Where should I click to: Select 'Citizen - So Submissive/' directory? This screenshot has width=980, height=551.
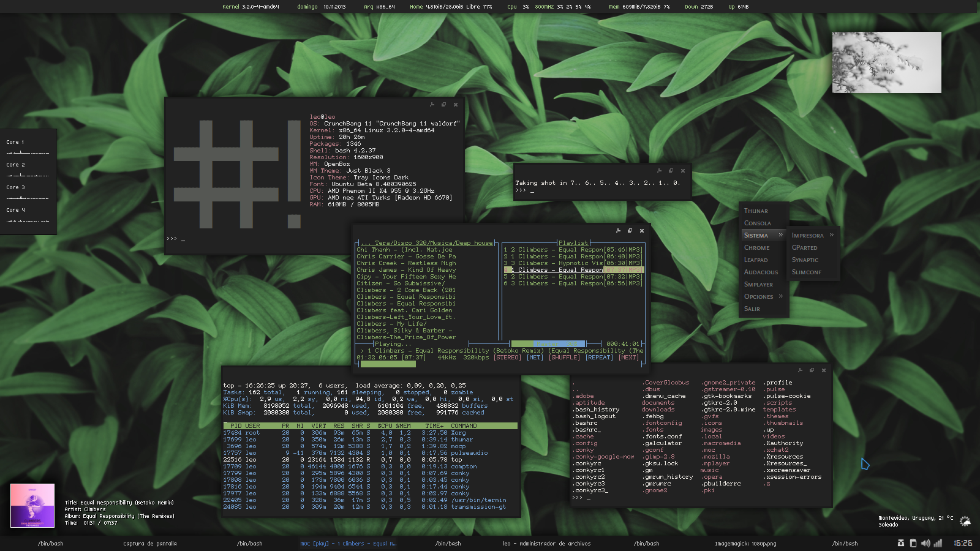[401, 283]
